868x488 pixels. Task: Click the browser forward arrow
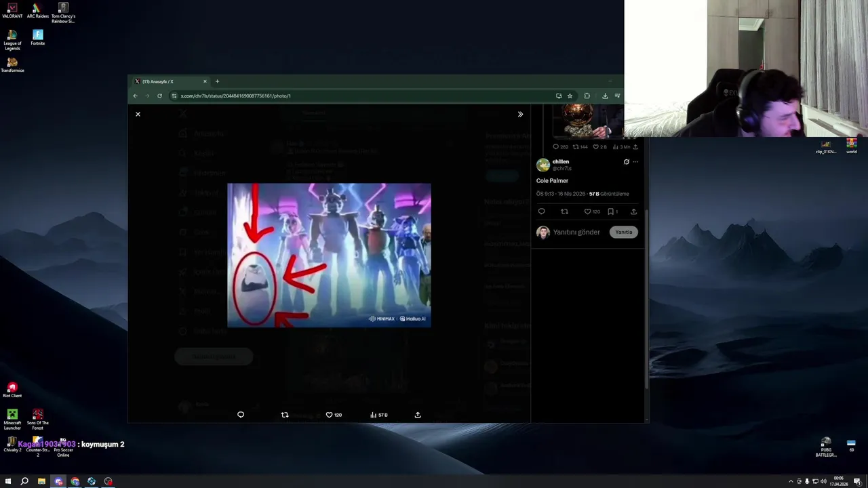click(147, 96)
